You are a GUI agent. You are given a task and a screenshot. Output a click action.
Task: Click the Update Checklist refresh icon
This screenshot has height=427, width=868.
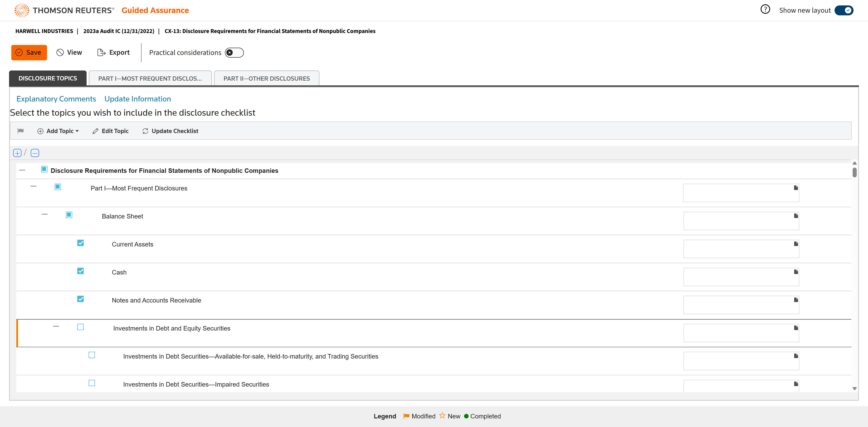coord(145,131)
